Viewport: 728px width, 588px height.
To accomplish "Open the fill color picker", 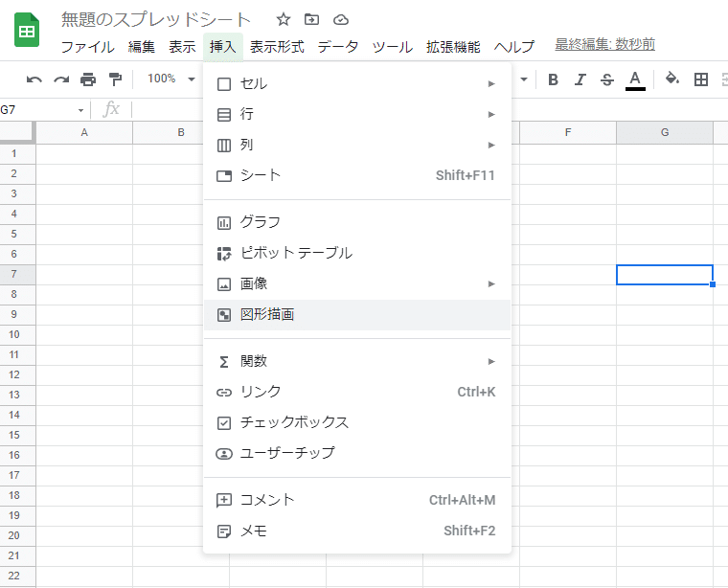I will pyautogui.click(x=671, y=79).
